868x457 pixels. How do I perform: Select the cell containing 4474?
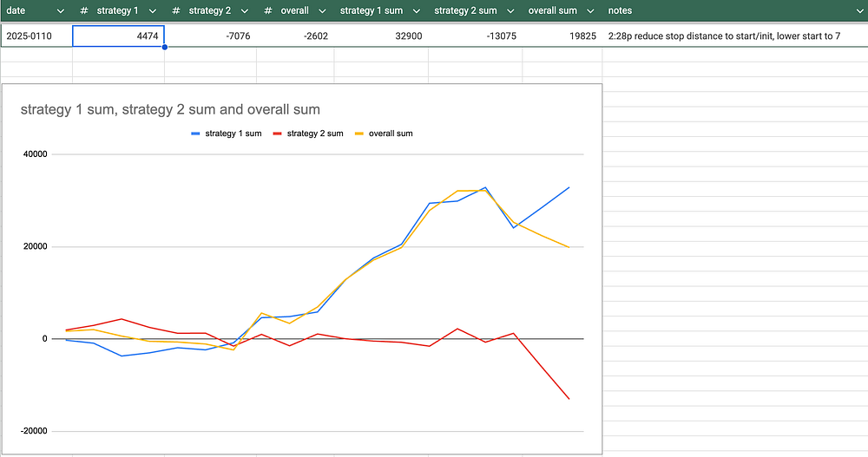118,36
